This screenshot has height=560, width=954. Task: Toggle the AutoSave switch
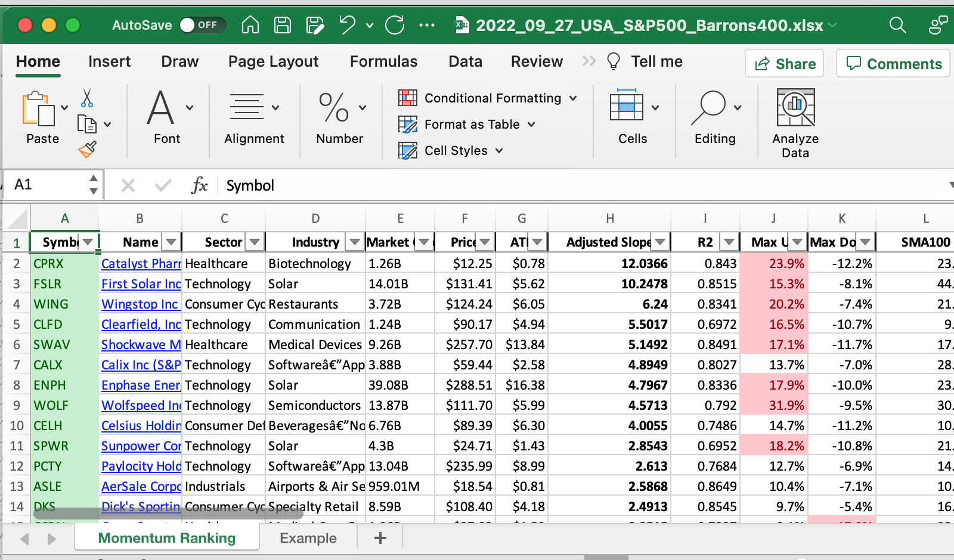(x=202, y=25)
